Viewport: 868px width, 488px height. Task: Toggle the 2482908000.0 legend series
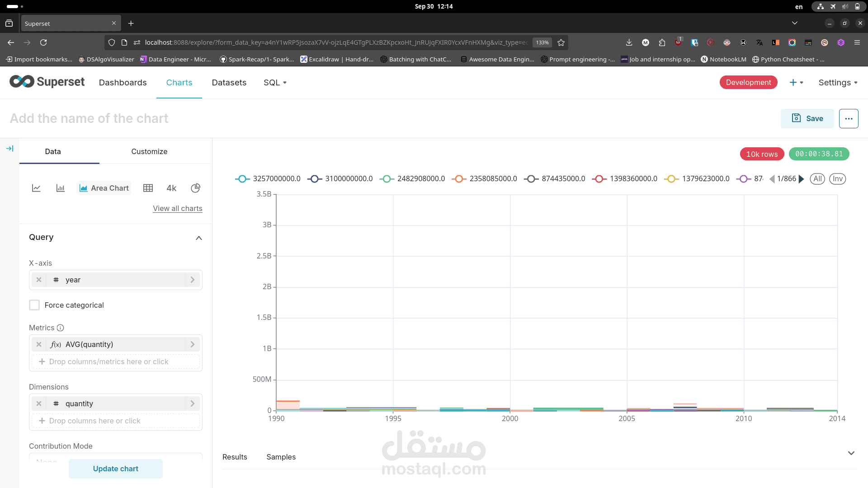point(412,179)
